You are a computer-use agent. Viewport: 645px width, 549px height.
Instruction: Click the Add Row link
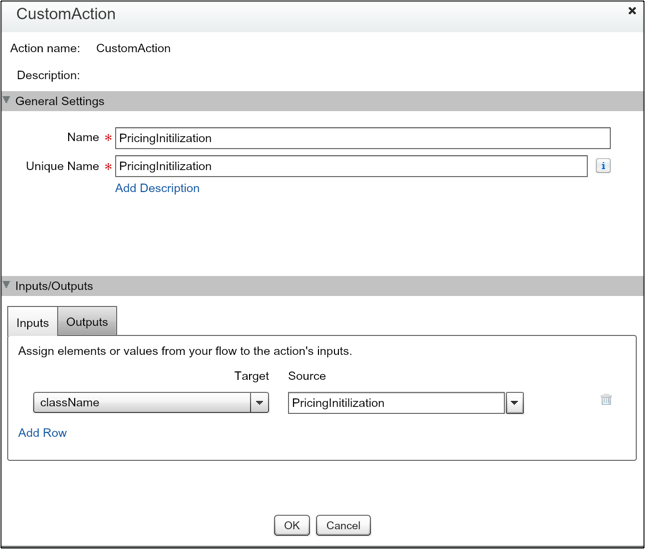[42, 433]
